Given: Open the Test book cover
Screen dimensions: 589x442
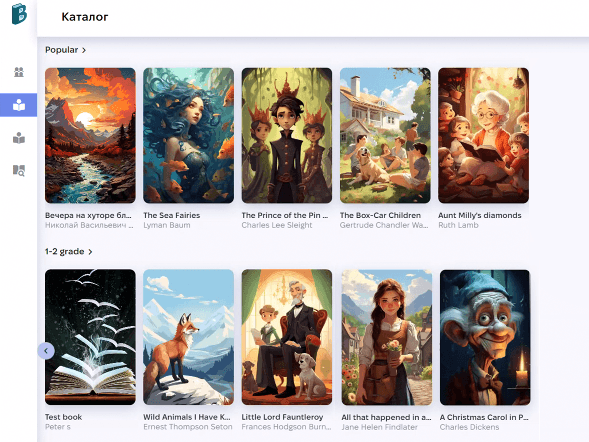Looking at the screenshot, I should click(90, 337).
